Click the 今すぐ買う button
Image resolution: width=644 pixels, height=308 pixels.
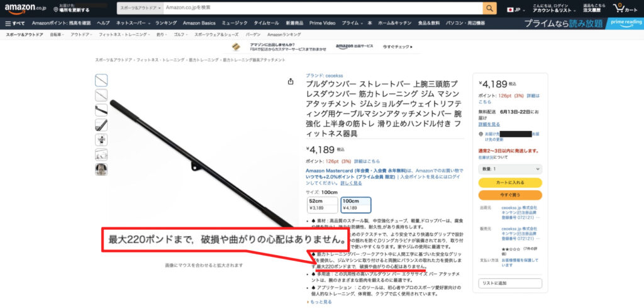[510, 195]
